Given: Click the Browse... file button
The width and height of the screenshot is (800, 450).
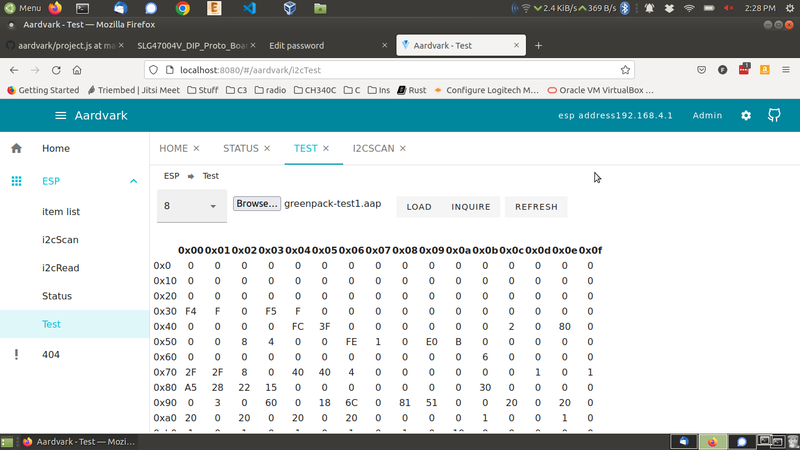Looking at the screenshot, I should 257,204.
